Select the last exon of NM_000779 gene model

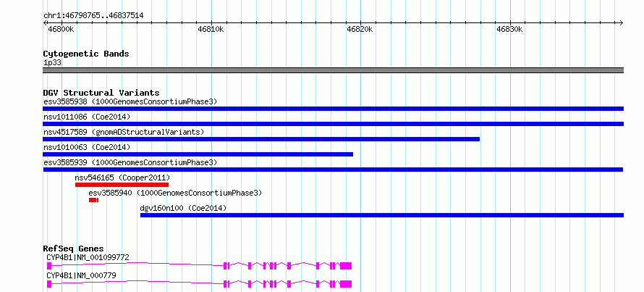point(346,284)
